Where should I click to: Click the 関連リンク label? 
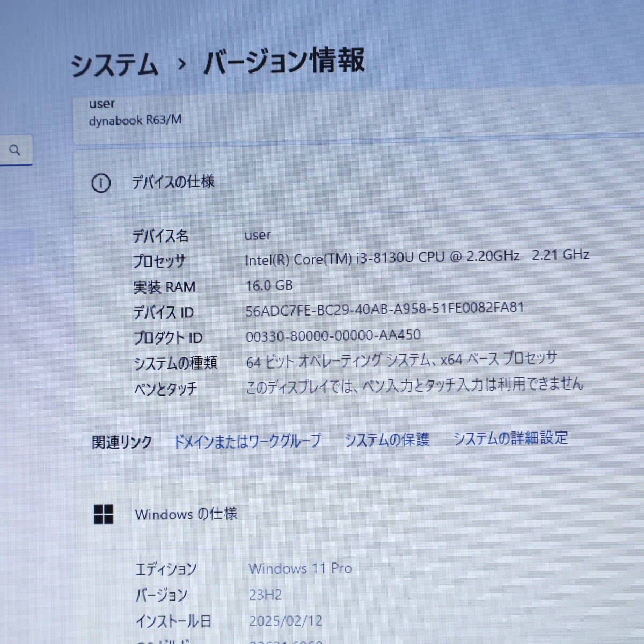pos(122,443)
